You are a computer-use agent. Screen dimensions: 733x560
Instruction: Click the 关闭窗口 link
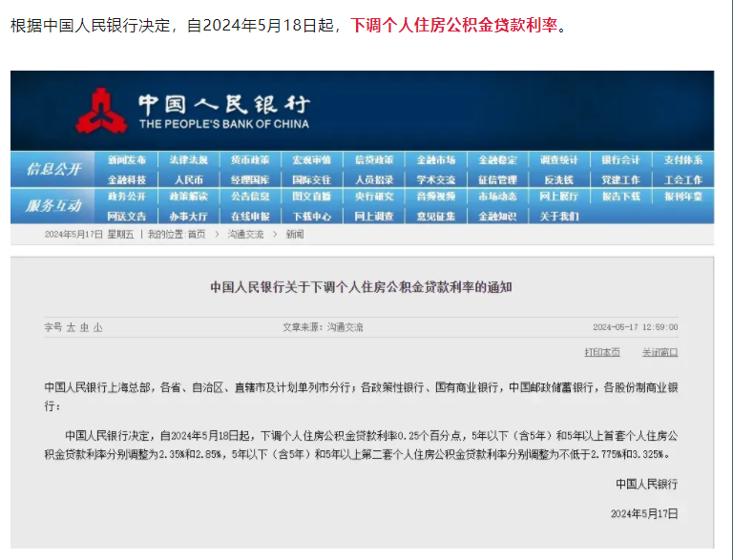coord(660,352)
